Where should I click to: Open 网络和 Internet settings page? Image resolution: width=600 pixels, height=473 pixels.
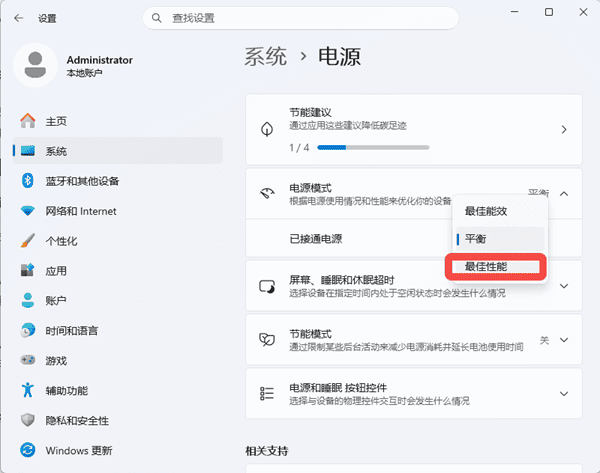click(x=118, y=210)
